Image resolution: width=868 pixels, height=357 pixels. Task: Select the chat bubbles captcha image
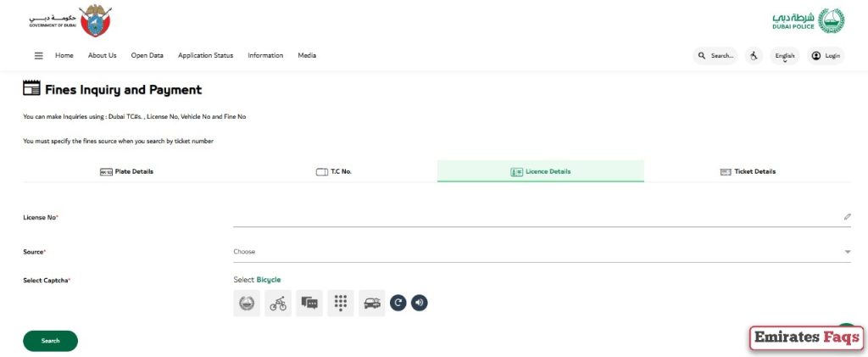click(309, 303)
